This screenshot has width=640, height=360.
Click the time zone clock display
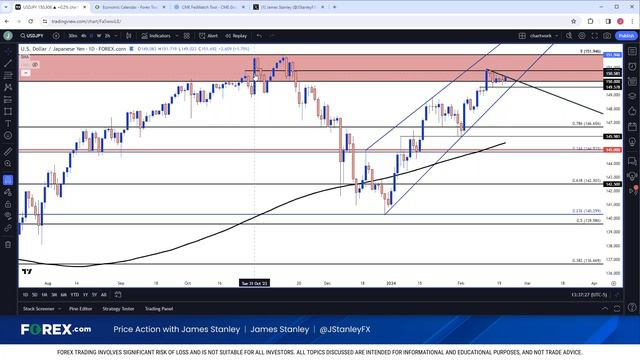(x=589, y=295)
